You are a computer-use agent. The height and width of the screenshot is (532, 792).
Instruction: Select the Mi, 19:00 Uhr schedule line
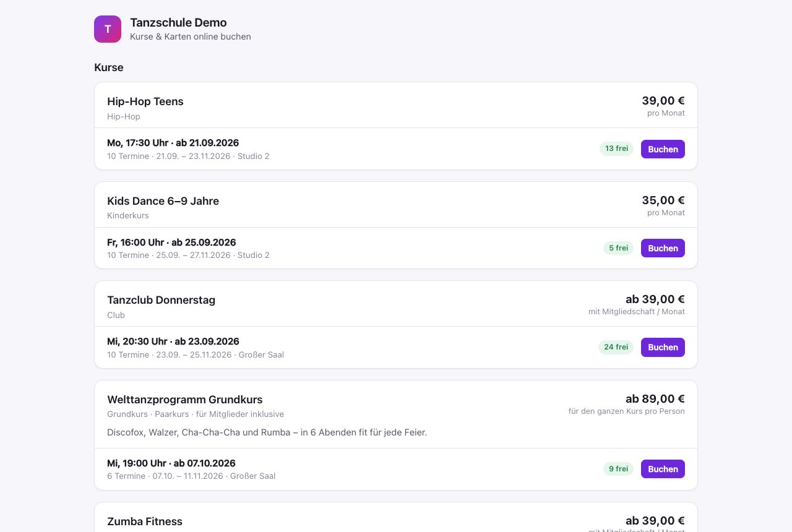171,463
